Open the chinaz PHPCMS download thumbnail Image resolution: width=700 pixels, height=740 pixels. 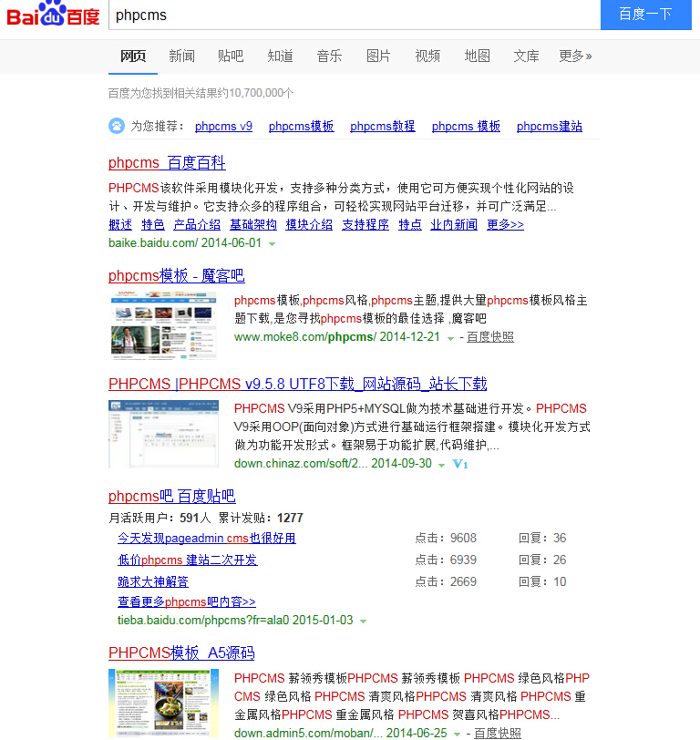[163, 434]
